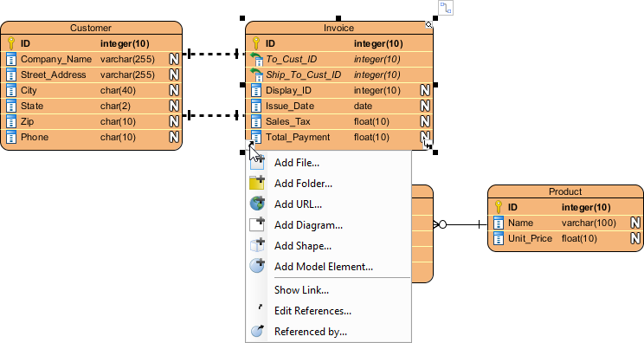Click the Edit References arrow icon
The width and height of the screenshot is (644, 343).
coord(260,307)
